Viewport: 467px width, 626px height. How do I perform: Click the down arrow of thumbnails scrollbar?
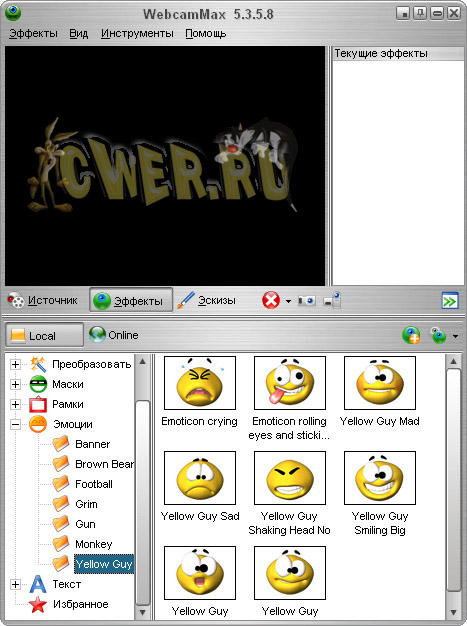point(453,612)
